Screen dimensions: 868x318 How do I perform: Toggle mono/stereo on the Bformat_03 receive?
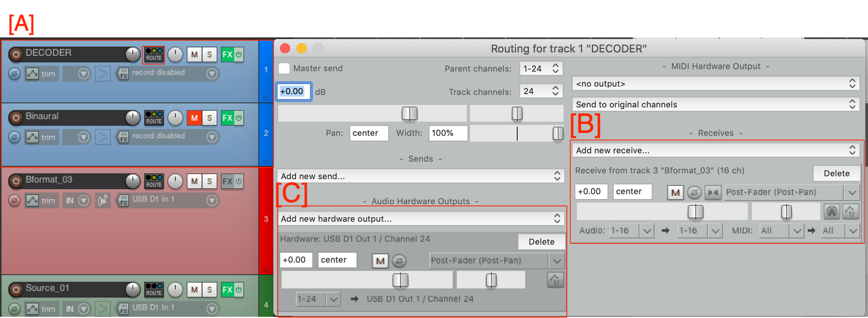[x=712, y=193]
